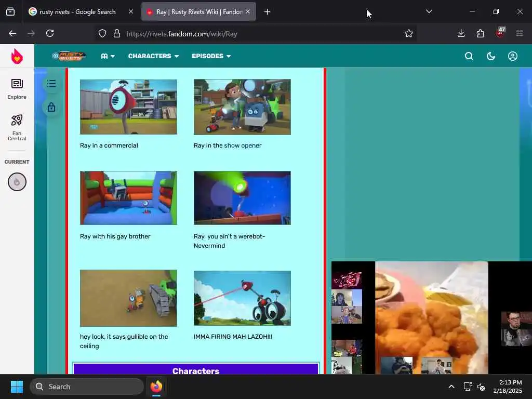This screenshot has width=532, height=399.
Task: Click the IMMA FIRING MAH LAZOH caption
Action: click(x=233, y=337)
